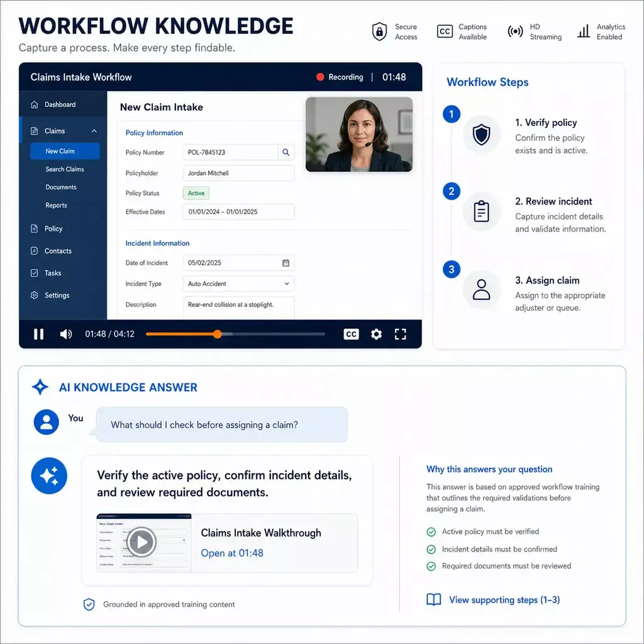Click the Active policy must be verified checkmark
Viewport: 644px width, 644px height.
[431, 532]
